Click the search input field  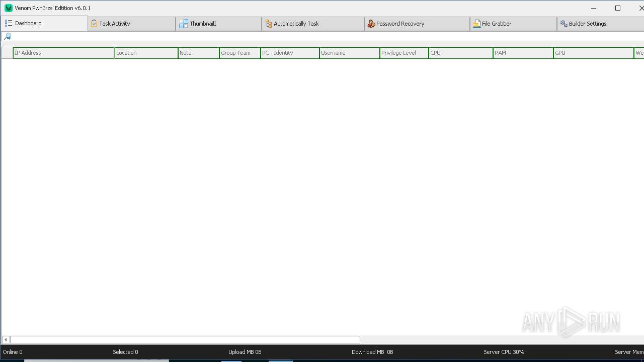327,36
